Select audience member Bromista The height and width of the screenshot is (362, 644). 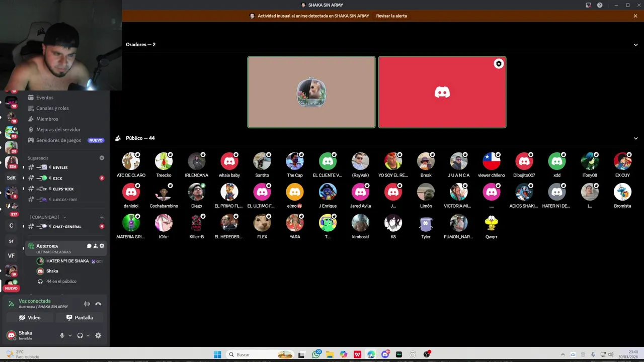click(x=622, y=196)
